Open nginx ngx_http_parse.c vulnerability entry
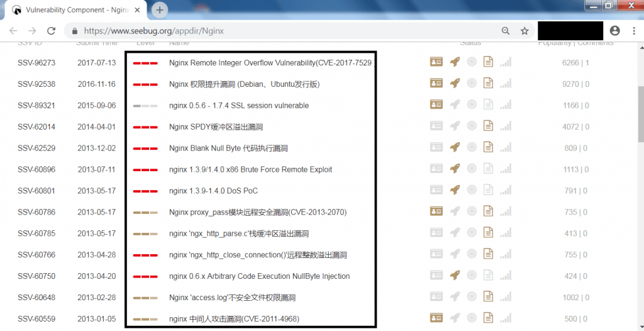The width and height of the screenshot is (644, 331). click(238, 233)
